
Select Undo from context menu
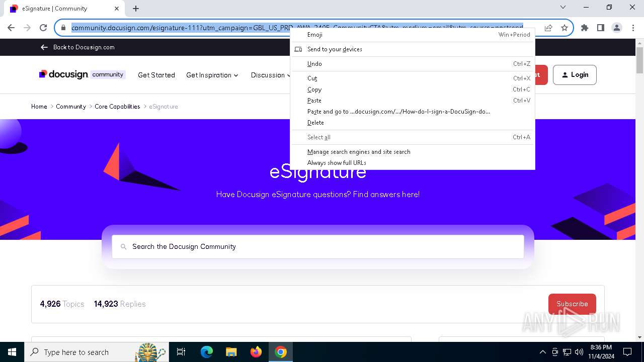click(x=413, y=64)
